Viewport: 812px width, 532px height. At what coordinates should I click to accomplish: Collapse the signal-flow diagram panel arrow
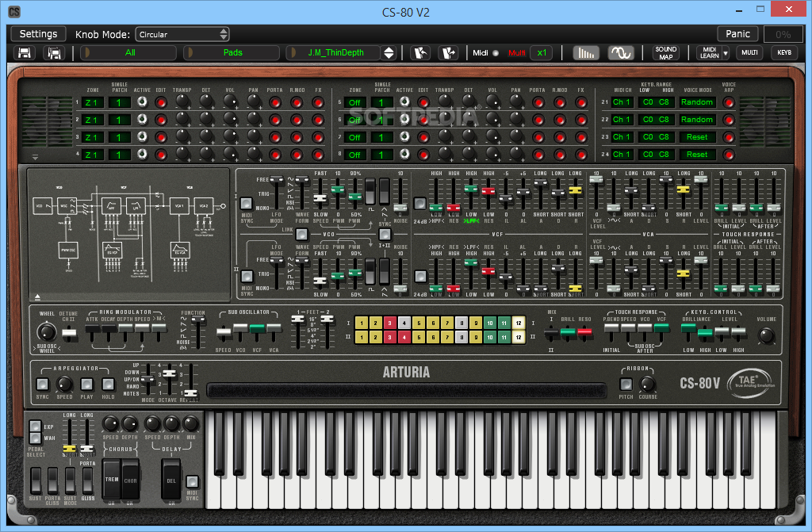[37, 297]
